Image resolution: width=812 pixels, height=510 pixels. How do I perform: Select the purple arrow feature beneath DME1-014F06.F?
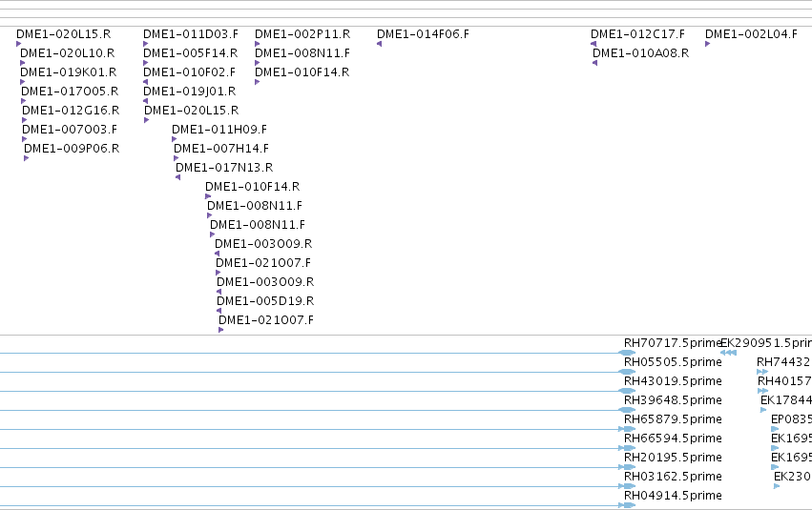(x=380, y=44)
